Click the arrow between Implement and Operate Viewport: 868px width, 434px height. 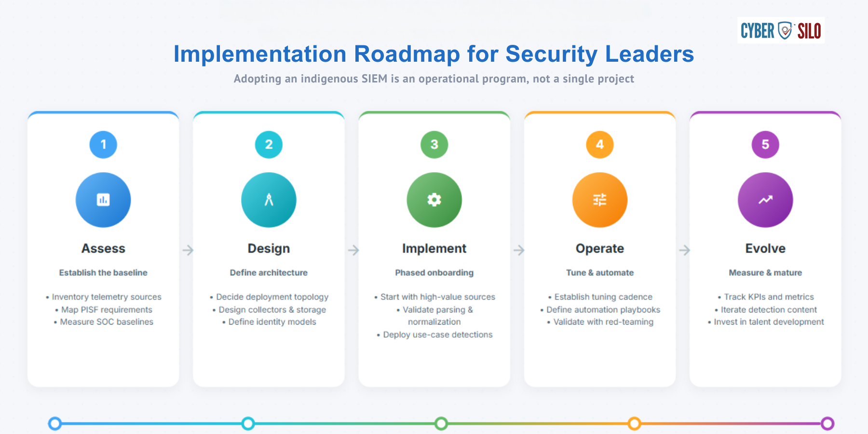pos(519,250)
